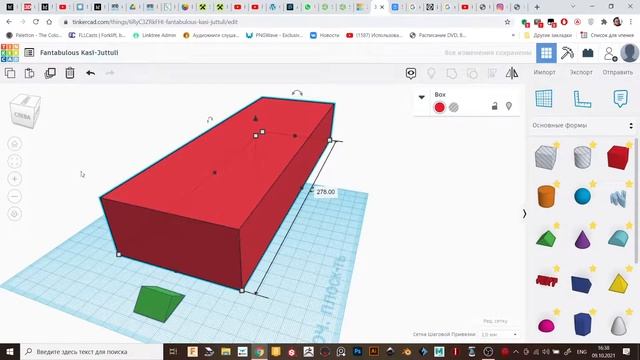This screenshot has width=640, height=360.
Task: Pick the purple Cone shape
Action: [582, 239]
